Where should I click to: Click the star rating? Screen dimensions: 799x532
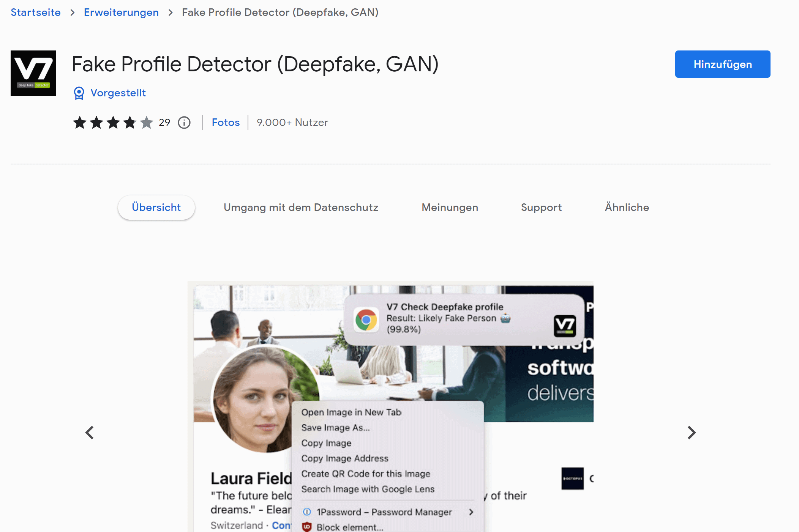point(113,123)
